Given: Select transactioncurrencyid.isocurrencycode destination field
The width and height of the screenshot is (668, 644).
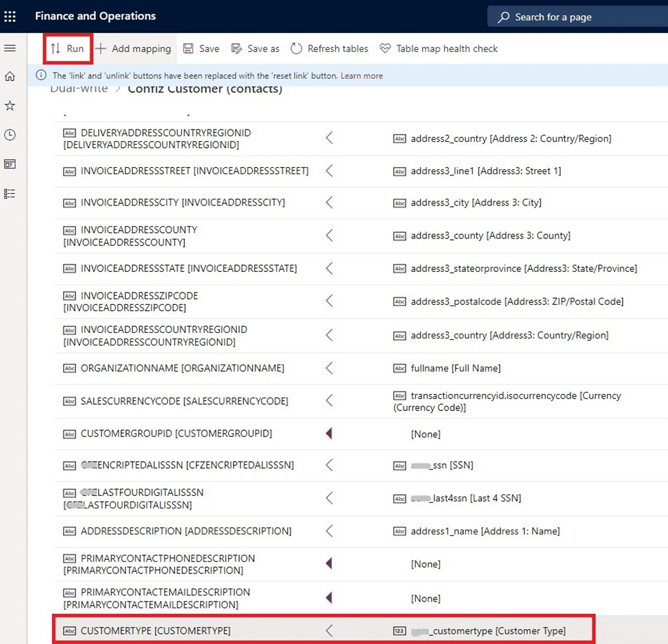Looking at the screenshot, I should (x=508, y=401).
